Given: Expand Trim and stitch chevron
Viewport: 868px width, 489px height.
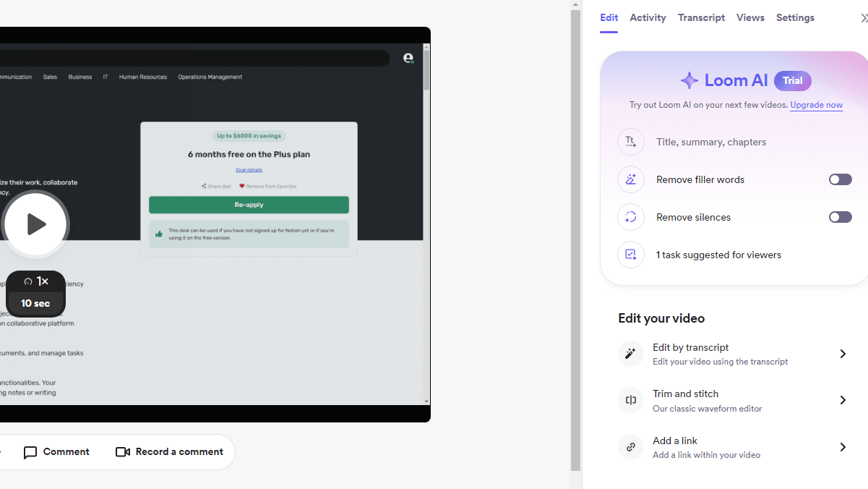Looking at the screenshot, I should 843,400.
